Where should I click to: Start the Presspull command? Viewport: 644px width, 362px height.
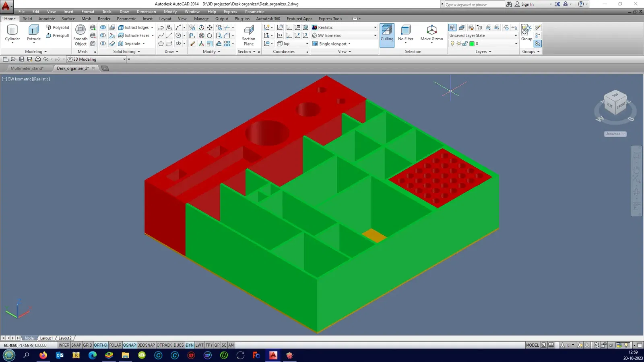tap(58, 35)
